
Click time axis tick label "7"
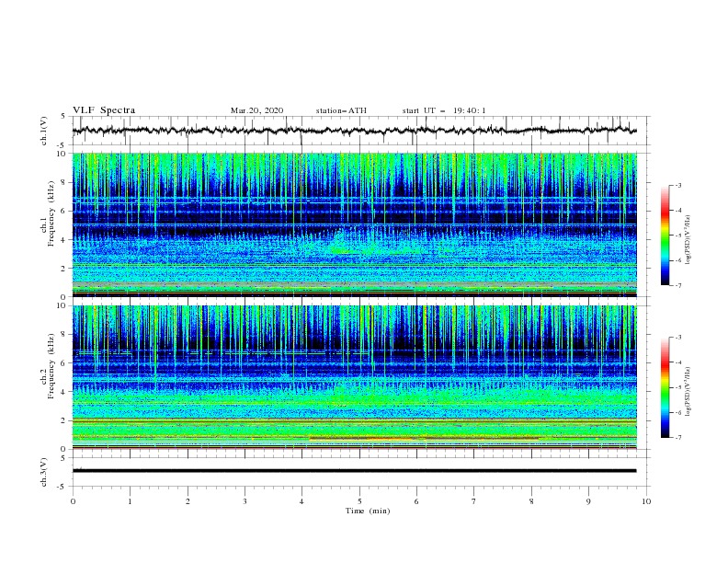coord(474,501)
